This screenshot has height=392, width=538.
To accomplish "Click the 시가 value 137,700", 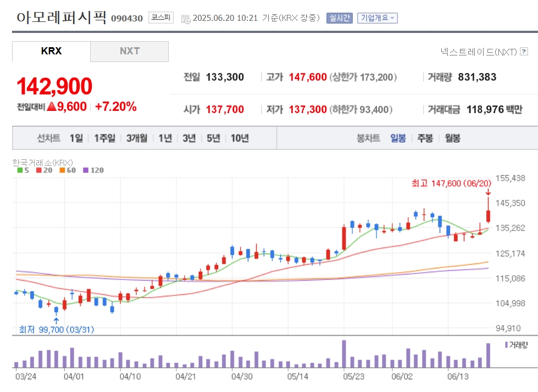I will 225,109.
